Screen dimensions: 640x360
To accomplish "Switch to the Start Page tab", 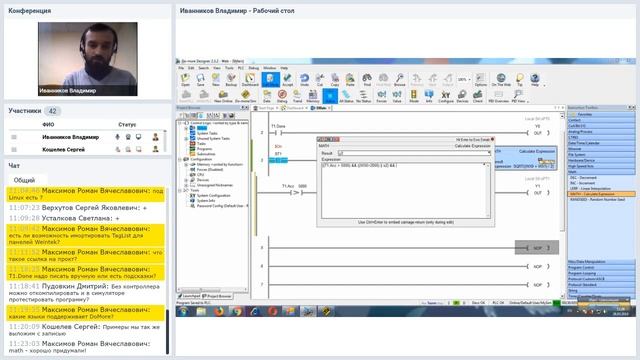I will click(x=266, y=108).
